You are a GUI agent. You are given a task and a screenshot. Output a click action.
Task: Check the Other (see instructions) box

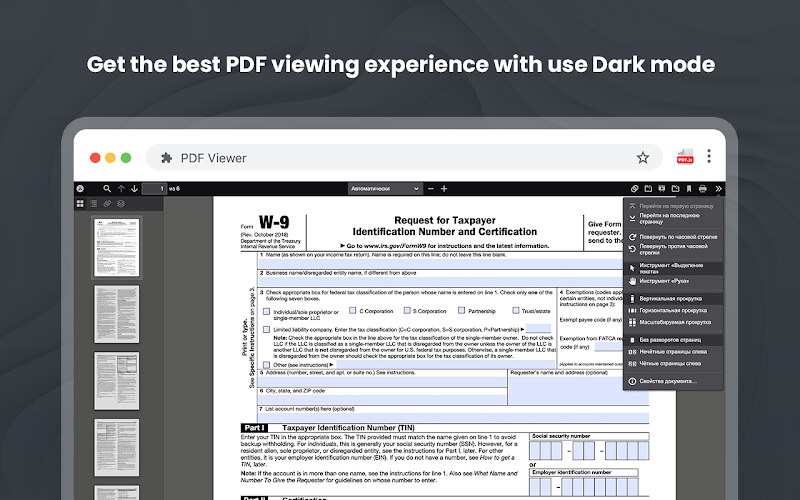point(266,365)
